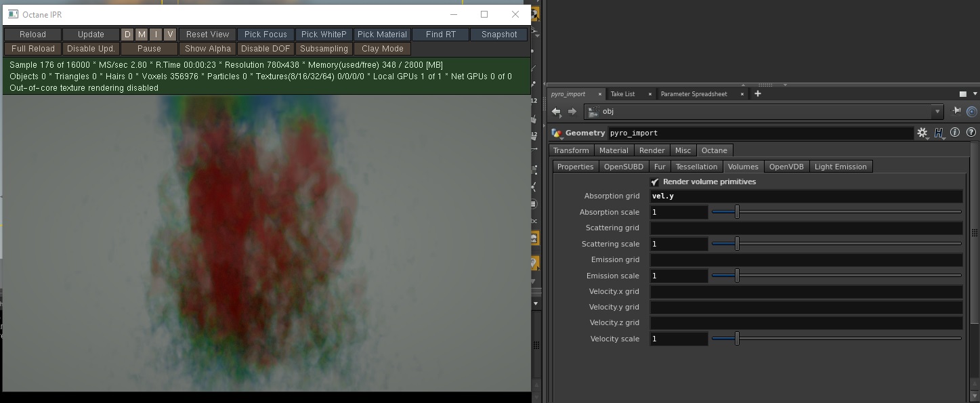Open the Light Emission subtab
The height and width of the screenshot is (403, 980).
click(x=840, y=167)
